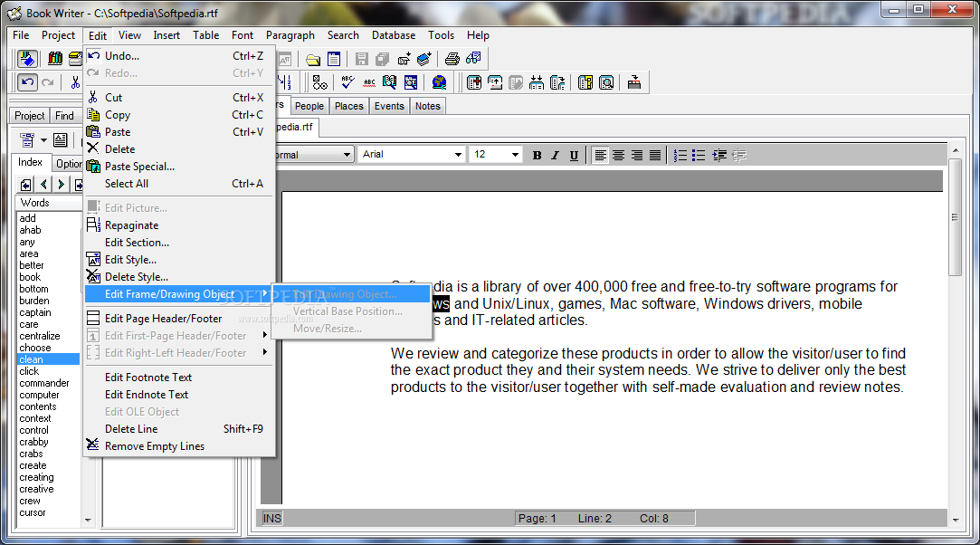This screenshot has width=980, height=545.
Task: Click the bulleted list icon
Action: pyautogui.click(x=699, y=155)
